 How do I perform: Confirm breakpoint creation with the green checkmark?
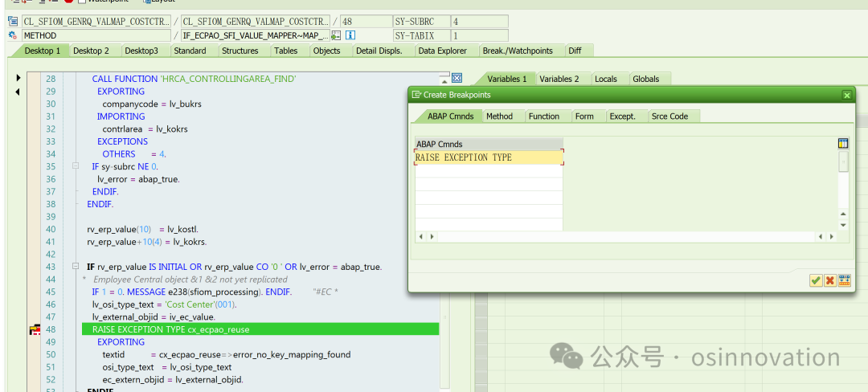coord(816,280)
